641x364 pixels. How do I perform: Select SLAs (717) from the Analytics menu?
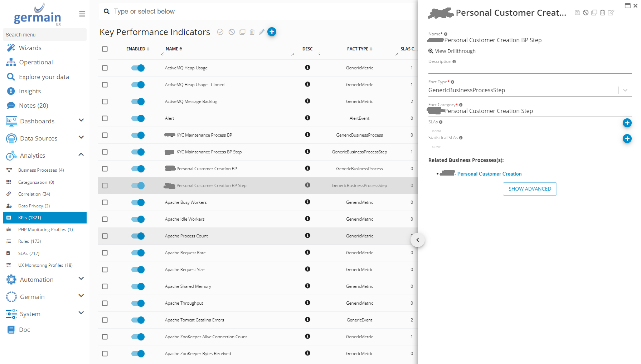click(x=29, y=254)
